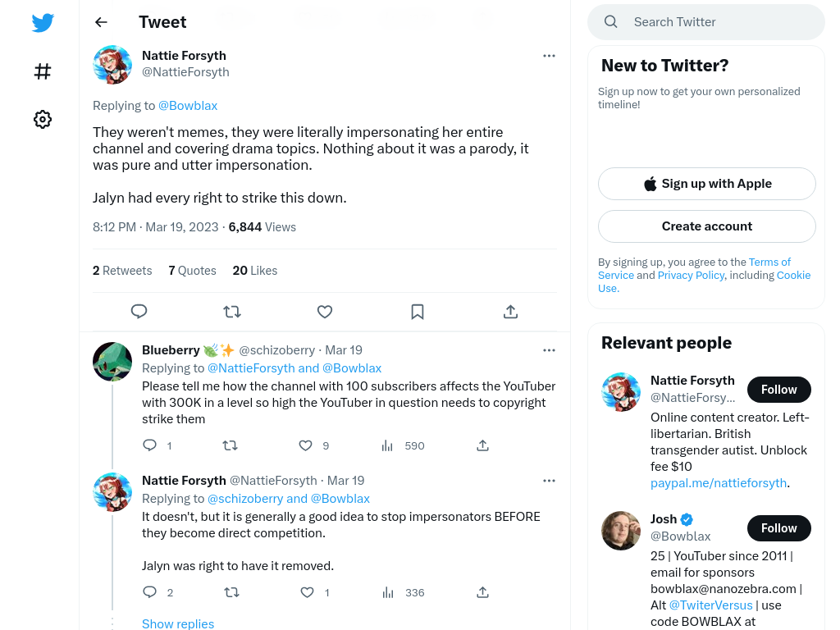Bookmark the main tweet
Screen dimensions: 840x630
tap(418, 311)
